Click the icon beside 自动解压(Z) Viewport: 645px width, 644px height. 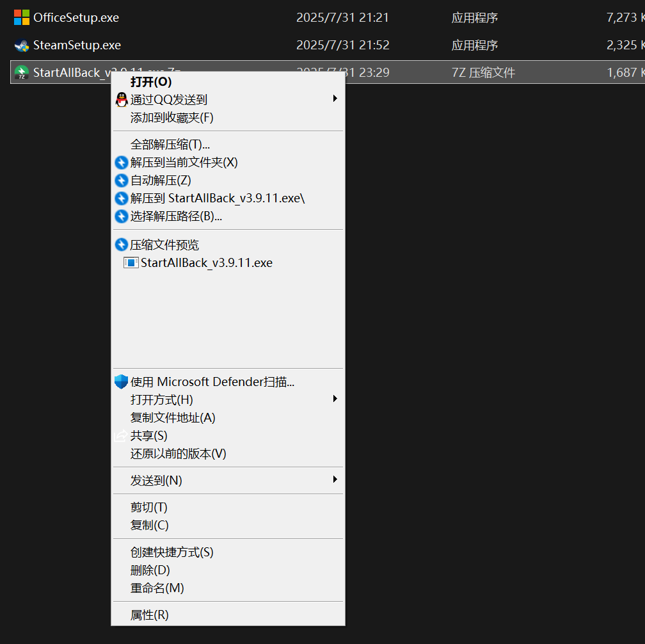pos(122,181)
